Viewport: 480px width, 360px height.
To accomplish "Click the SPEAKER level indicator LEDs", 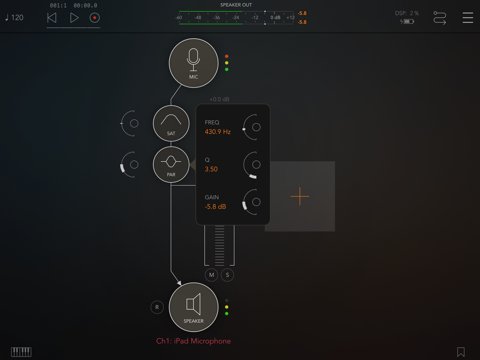I will [x=227, y=307].
